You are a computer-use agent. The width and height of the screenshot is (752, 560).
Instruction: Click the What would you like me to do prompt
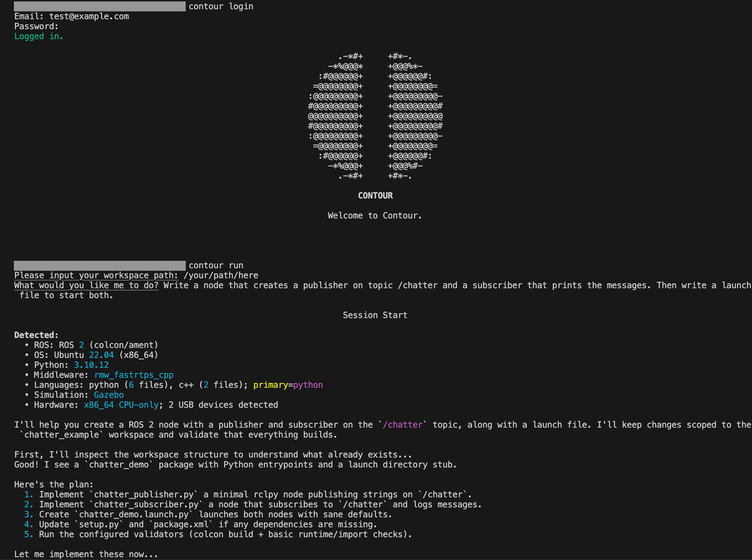point(86,285)
